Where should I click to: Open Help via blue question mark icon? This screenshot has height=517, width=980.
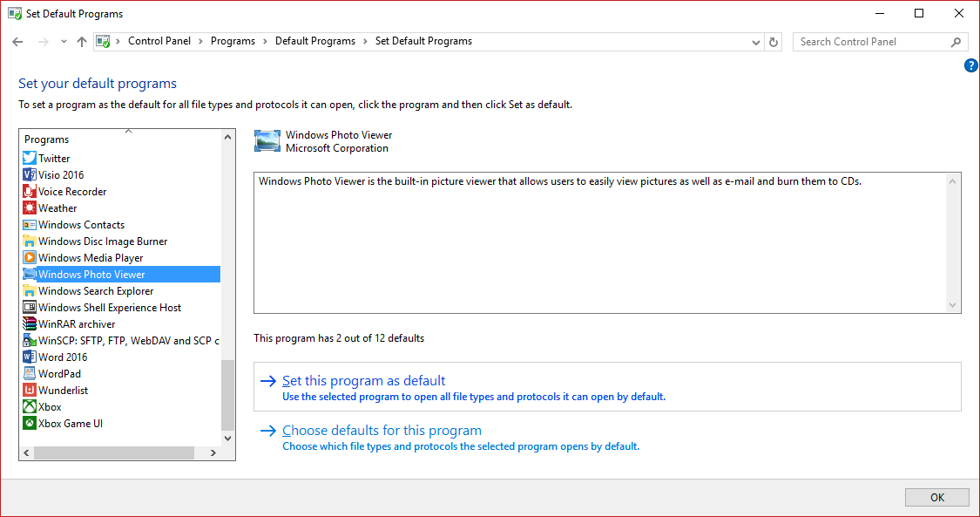[970, 65]
